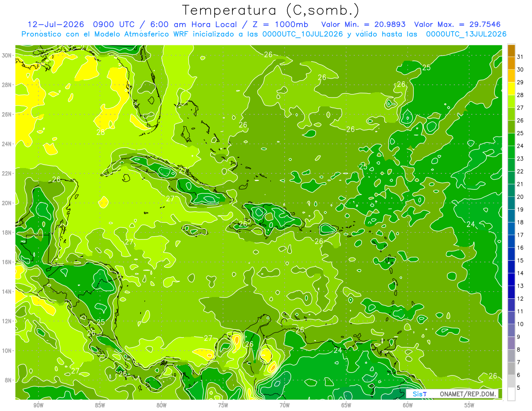The height and width of the screenshot is (411, 532).
Task: Click the "12N" latitude axis label
Action: (x=7, y=321)
